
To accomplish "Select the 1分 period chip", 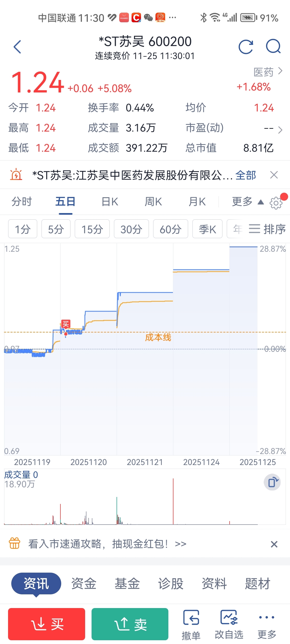I will [23, 229].
